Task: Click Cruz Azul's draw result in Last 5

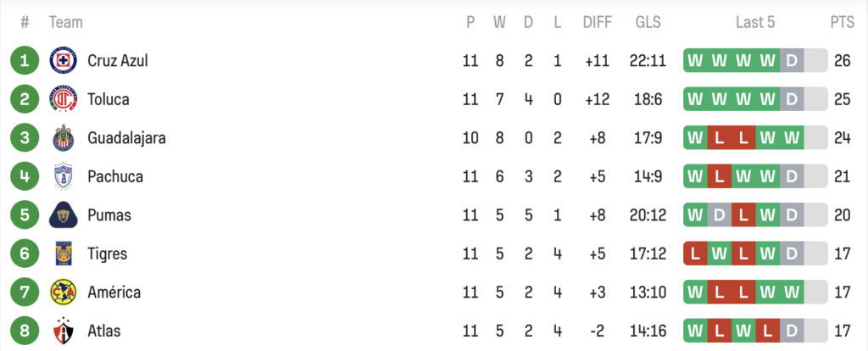Action: [792, 61]
